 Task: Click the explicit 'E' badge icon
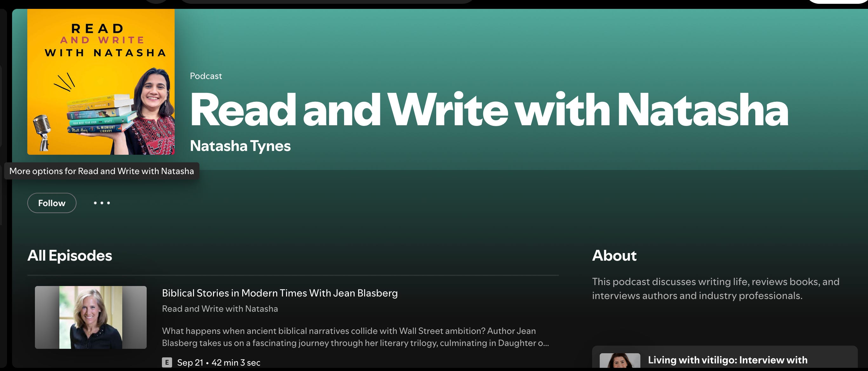167,362
